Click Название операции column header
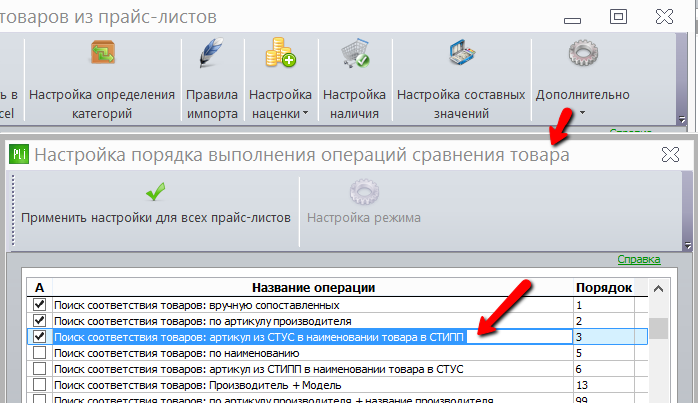 313,288
